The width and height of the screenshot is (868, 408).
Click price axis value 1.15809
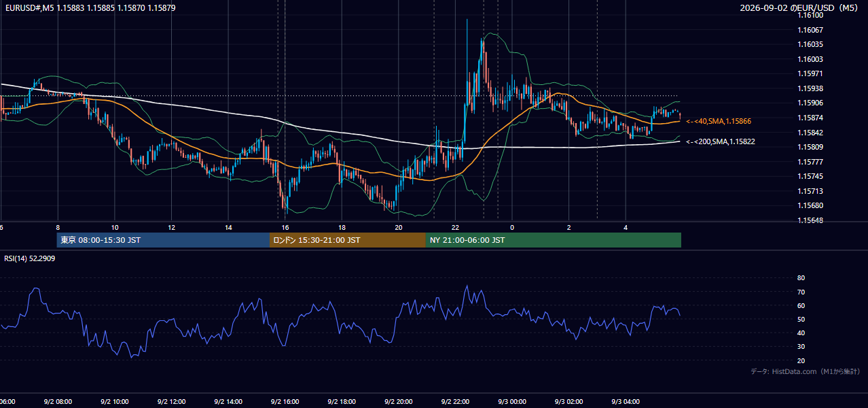[x=811, y=147]
